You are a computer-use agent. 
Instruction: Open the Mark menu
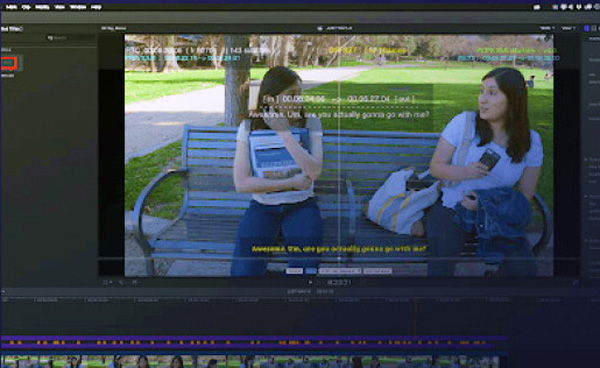(x=11, y=7)
